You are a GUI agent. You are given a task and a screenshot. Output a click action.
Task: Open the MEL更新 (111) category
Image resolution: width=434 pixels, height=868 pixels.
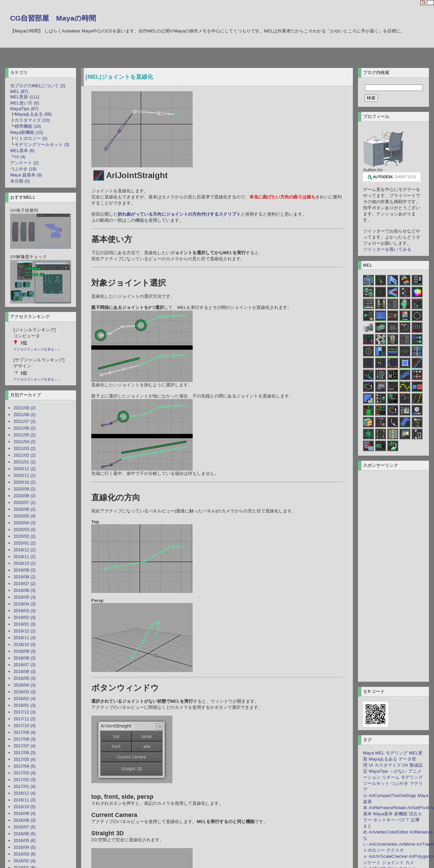[x=25, y=97]
